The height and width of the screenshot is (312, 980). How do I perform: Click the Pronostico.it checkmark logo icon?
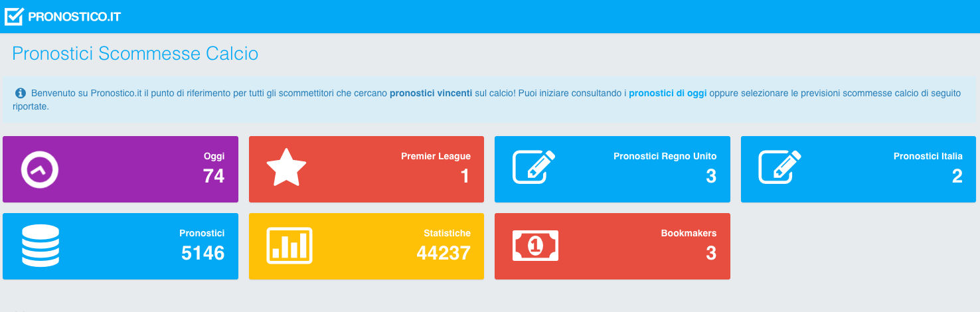tap(14, 16)
